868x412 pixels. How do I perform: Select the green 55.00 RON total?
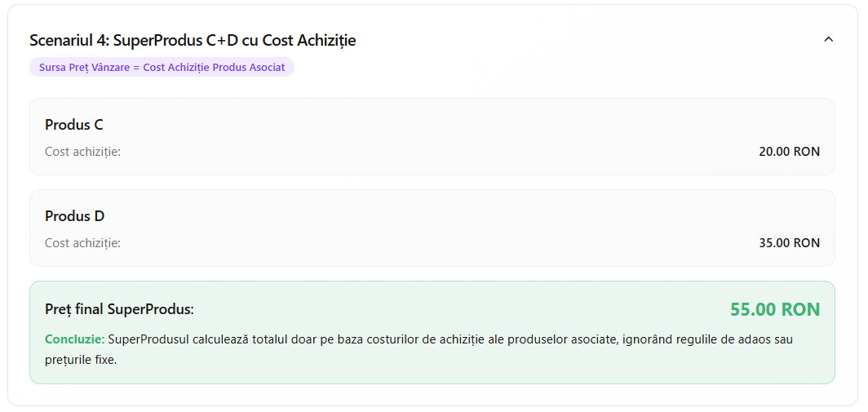click(775, 309)
